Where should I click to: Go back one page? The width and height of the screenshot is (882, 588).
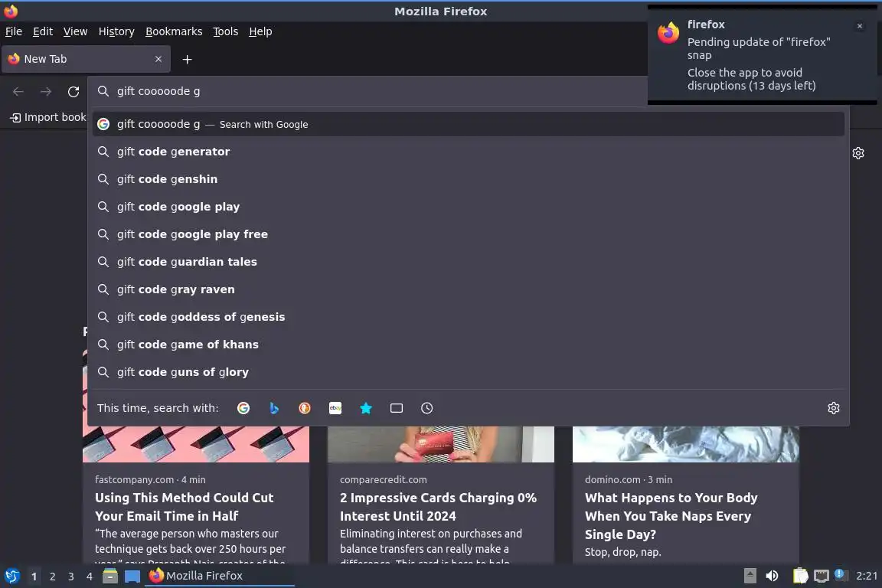coord(18,91)
